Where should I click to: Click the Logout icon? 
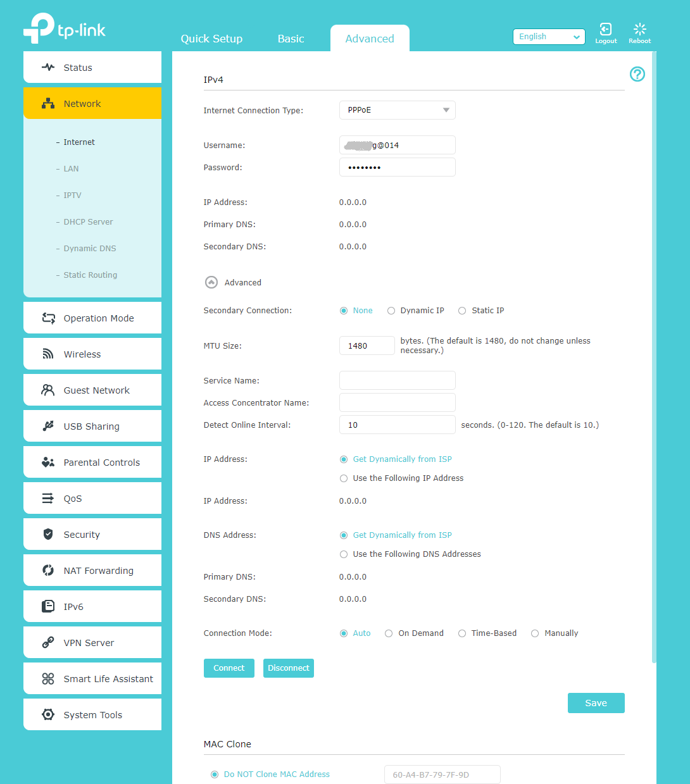point(605,29)
